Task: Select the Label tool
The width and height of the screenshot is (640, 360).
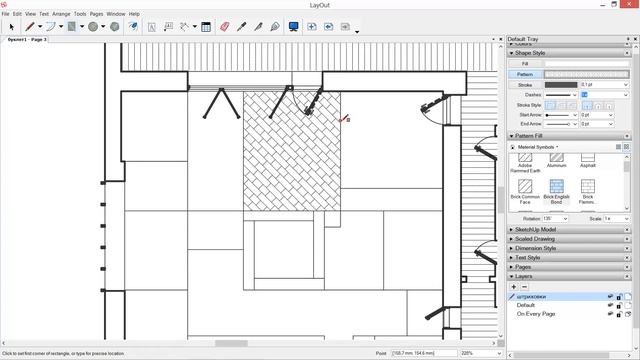Action: pos(168,27)
